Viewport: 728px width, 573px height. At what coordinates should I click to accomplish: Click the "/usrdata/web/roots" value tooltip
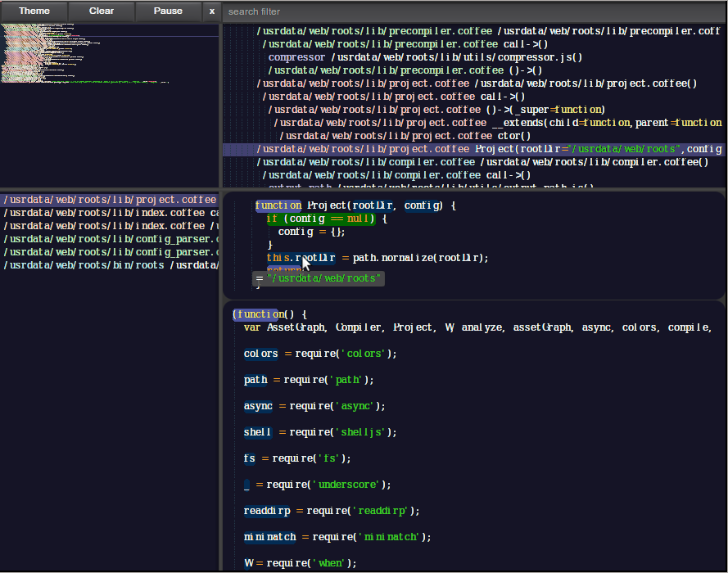pos(319,279)
